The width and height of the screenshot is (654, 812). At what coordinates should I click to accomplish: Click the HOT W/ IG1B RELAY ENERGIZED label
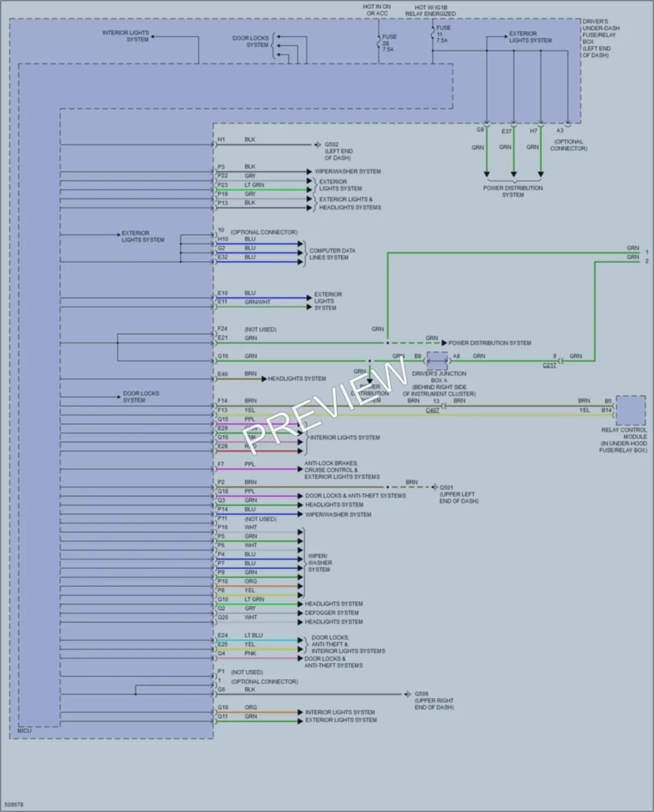point(431,10)
